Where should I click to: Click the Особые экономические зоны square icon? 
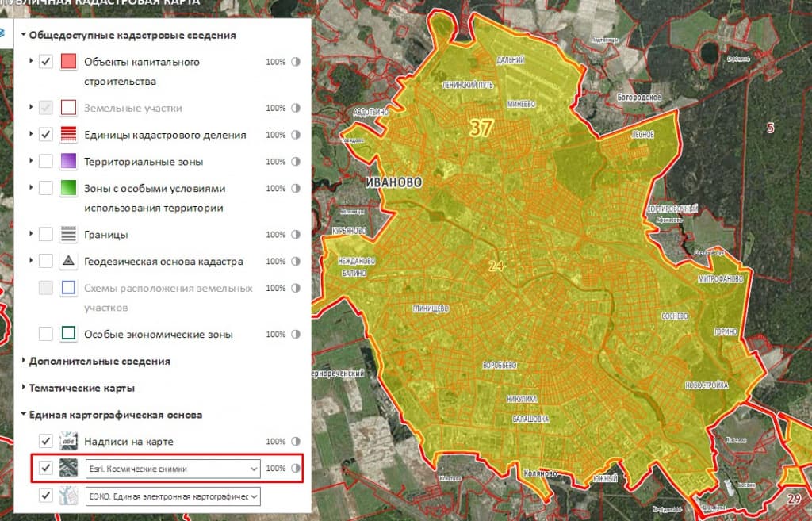tap(69, 335)
